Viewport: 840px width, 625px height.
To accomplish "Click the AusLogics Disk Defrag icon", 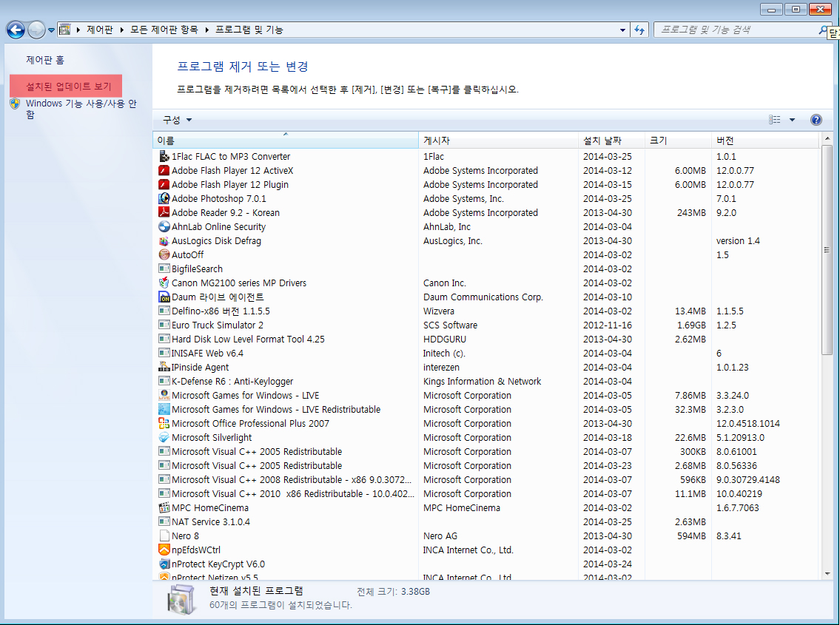I will point(164,240).
